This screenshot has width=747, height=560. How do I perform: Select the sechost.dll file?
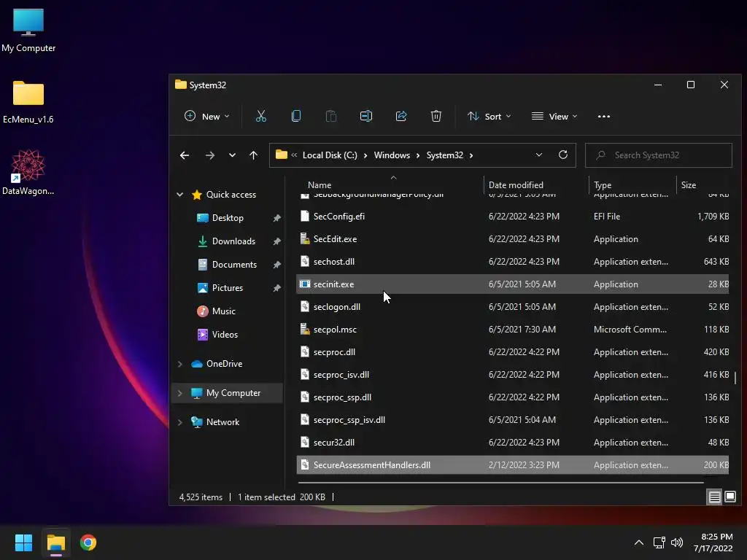[x=513, y=262]
